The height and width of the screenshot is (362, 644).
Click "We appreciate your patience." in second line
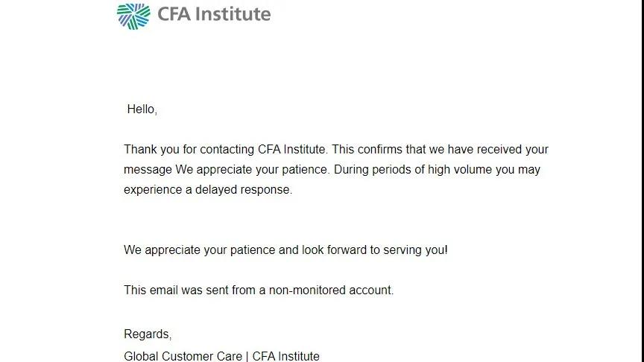point(253,170)
